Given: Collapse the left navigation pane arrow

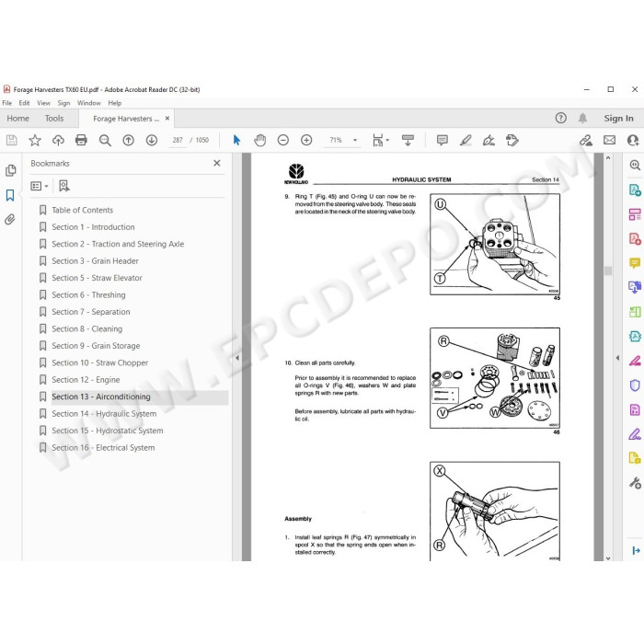Looking at the screenshot, I should [x=237, y=358].
